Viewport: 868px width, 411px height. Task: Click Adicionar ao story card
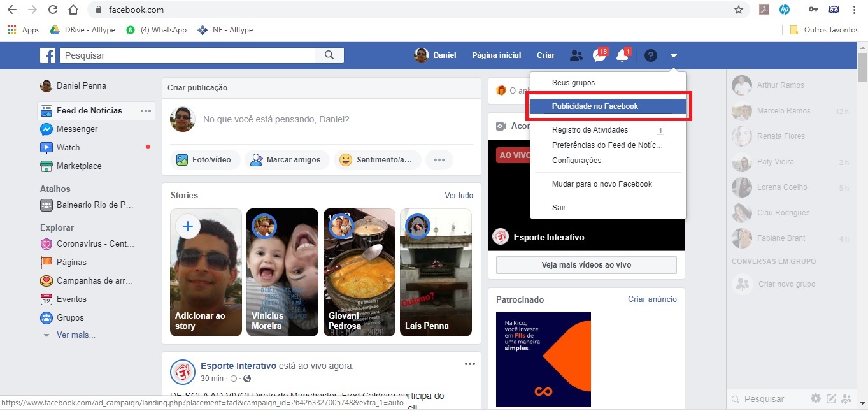(206, 272)
